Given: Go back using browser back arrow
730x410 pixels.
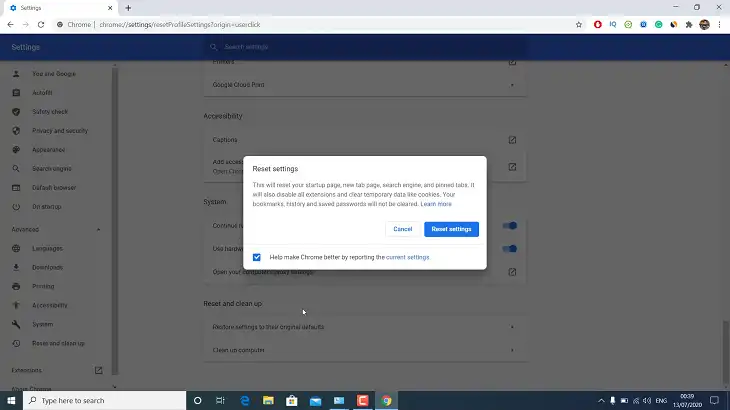Looking at the screenshot, I should 10,25.
